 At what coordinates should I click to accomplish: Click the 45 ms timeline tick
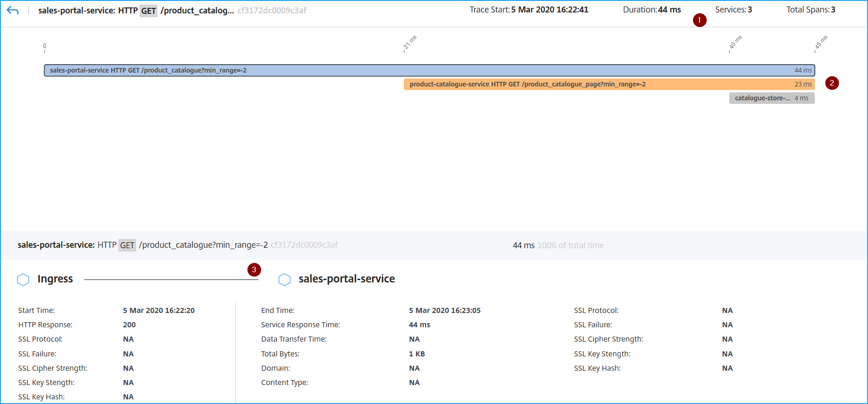[821, 42]
